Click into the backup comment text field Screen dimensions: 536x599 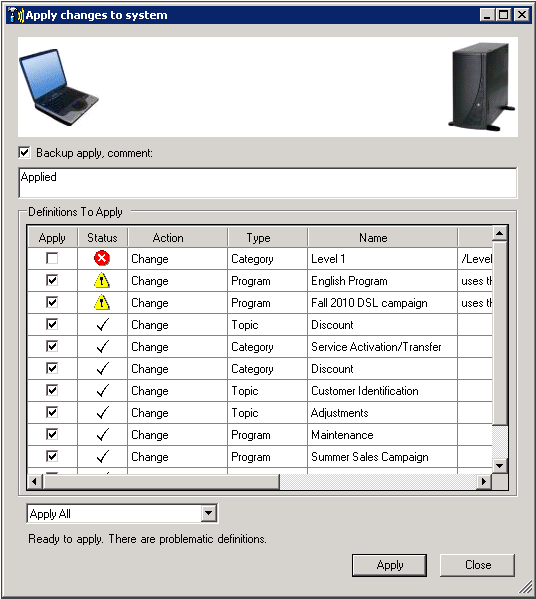click(x=268, y=183)
